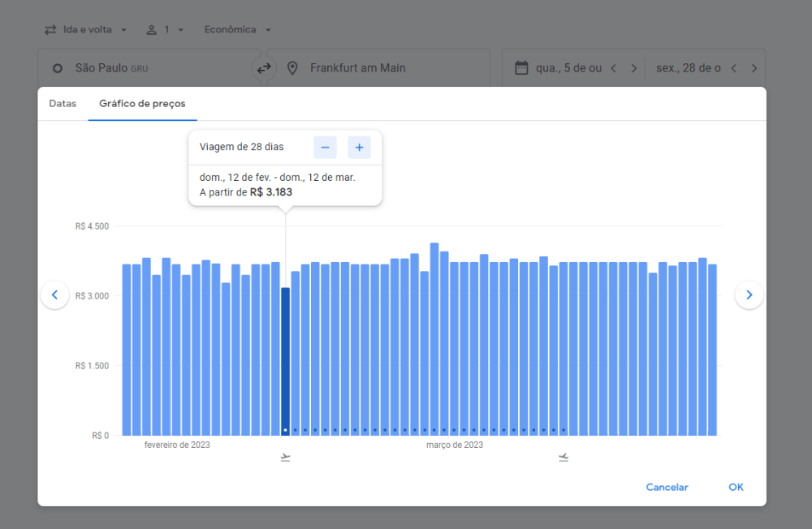Viewport: 812px width, 529px height.
Task: Confirm with the OK button
Action: point(736,487)
